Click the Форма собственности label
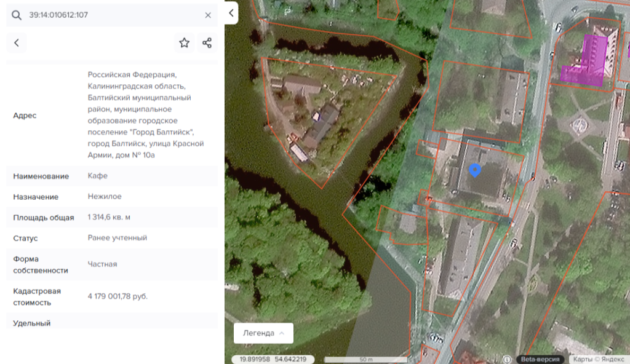Viewport: 630px width, 364px height. [x=41, y=265]
